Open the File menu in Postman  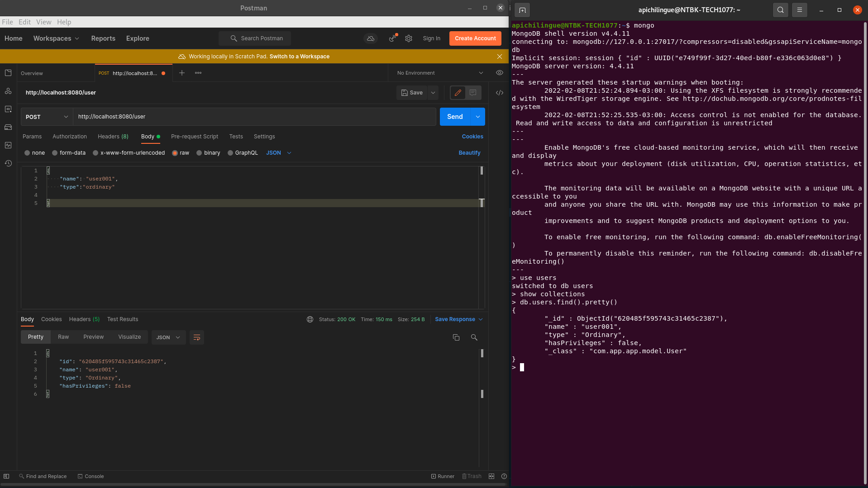point(7,22)
